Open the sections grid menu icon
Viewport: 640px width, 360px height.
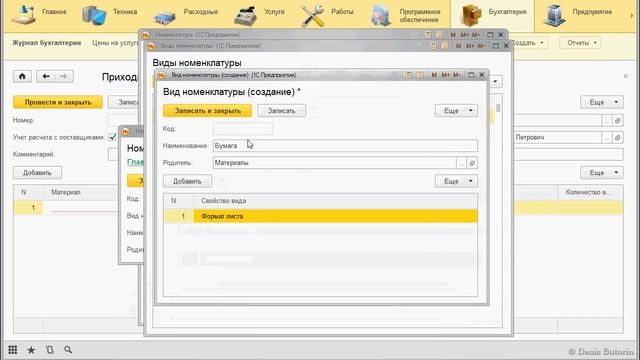pyautogui.click(x=13, y=350)
